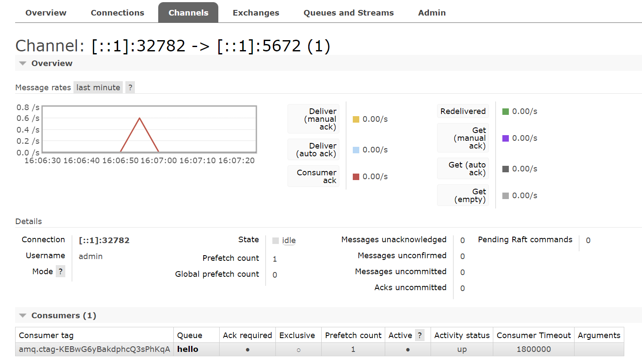Open the hello queue link
Viewport: 642px width, 364px height.
pyautogui.click(x=188, y=349)
